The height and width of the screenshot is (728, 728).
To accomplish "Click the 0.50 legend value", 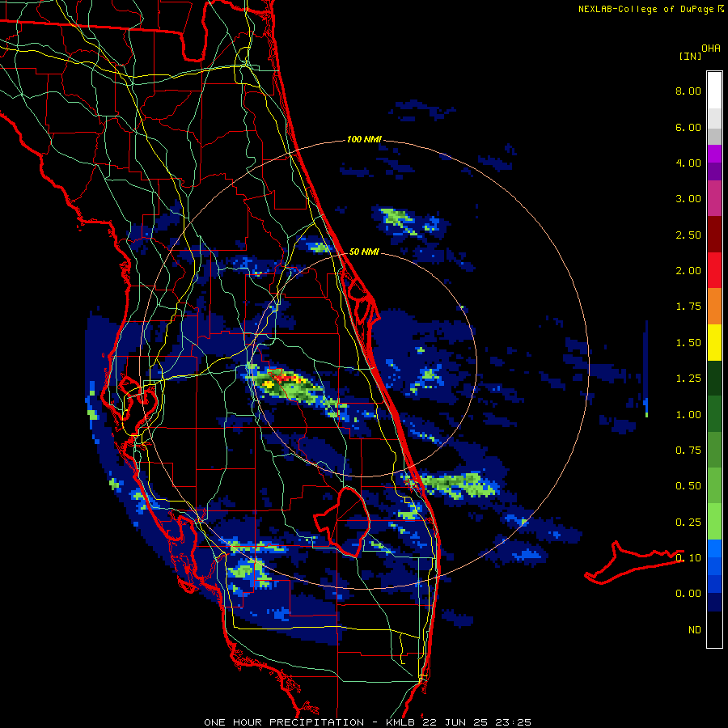I will [688, 486].
